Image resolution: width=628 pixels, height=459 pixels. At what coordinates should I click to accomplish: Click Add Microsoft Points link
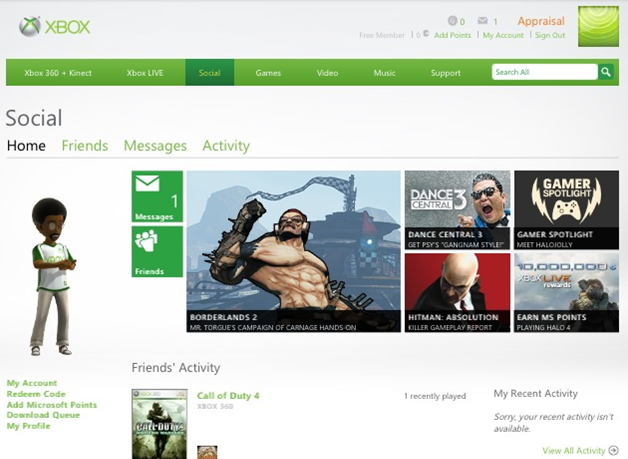[52, 405]
